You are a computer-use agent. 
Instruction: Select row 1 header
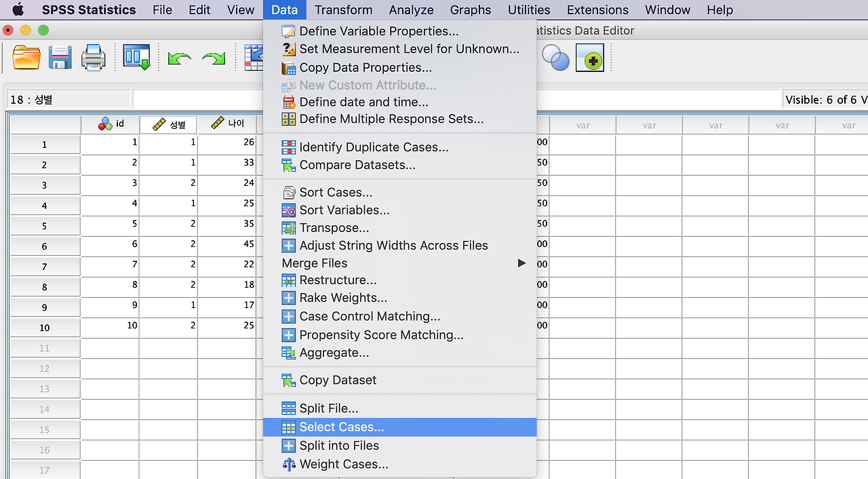[45, 145]
